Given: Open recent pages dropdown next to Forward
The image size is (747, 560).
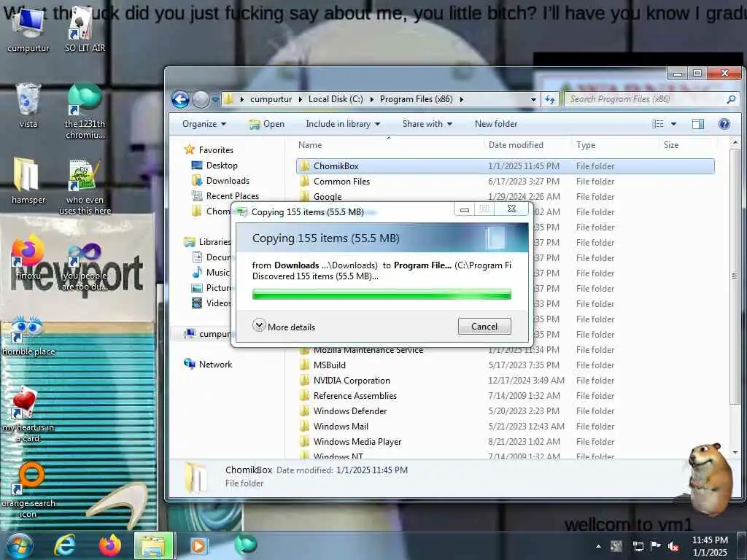Looking at the screenshot, I should (x=215, y=99).
